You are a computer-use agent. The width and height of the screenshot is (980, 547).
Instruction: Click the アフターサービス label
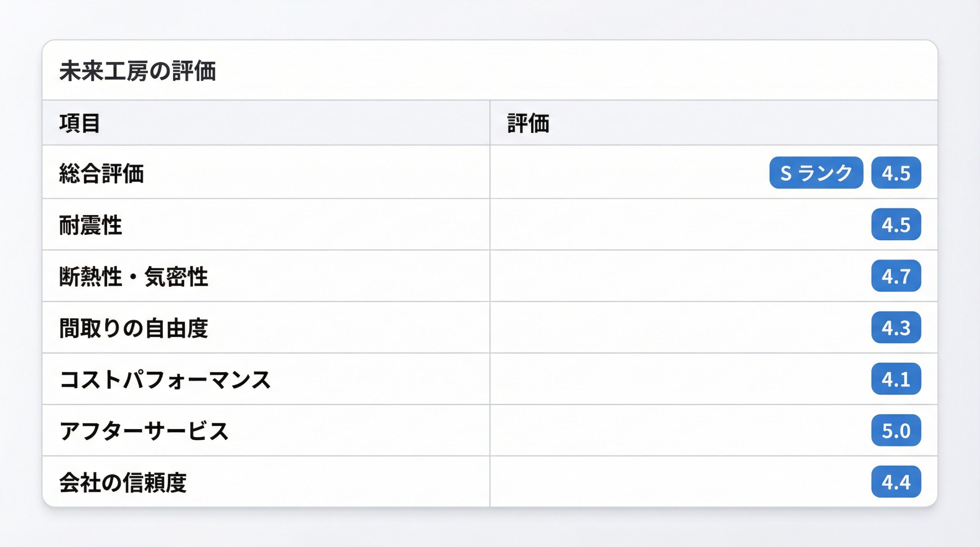144,431
